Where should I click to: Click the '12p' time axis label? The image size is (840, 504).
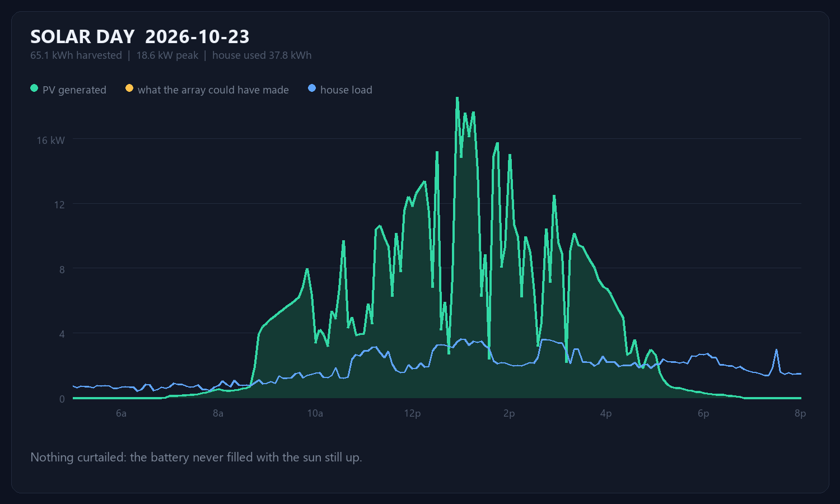[412, 413]
